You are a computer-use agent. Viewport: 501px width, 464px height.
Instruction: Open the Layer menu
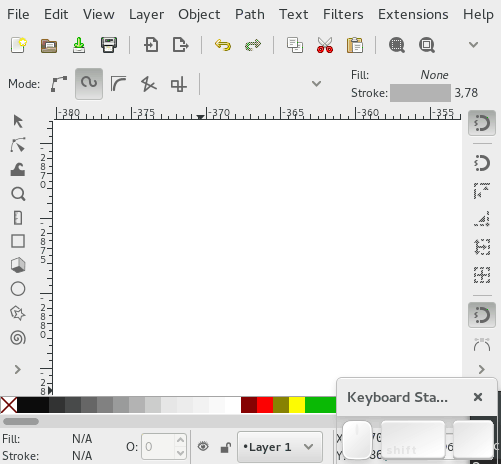pyautogui.click(x=147, y=15)
